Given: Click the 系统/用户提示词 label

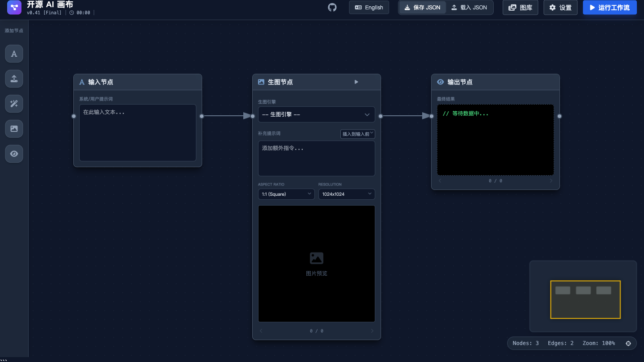Looking at the screenshot, I should (x=96, y=99).
